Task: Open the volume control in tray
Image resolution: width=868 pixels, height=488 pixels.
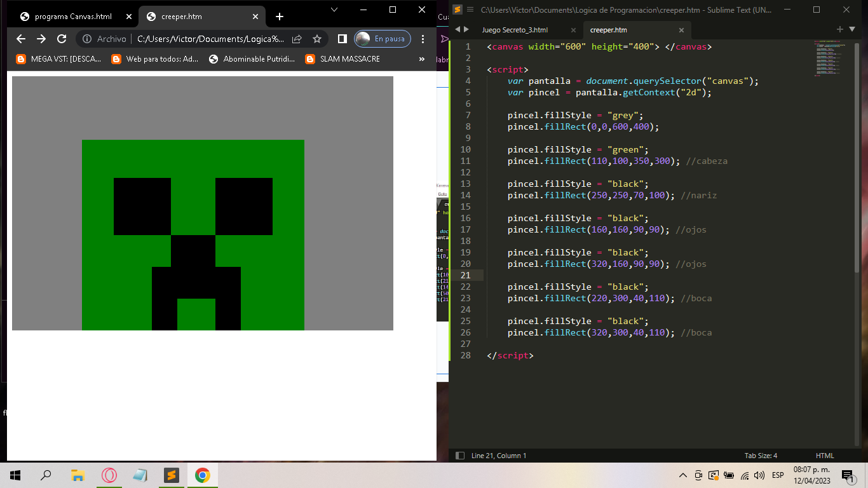Action: 759,475
